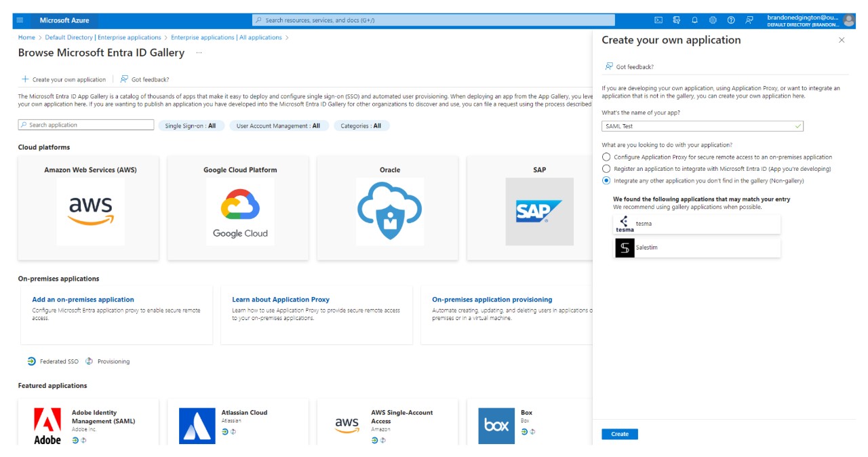Launch Cloud Shell from the top bar
This screenshot has width=868, height=457.
(x=658, y=20)
